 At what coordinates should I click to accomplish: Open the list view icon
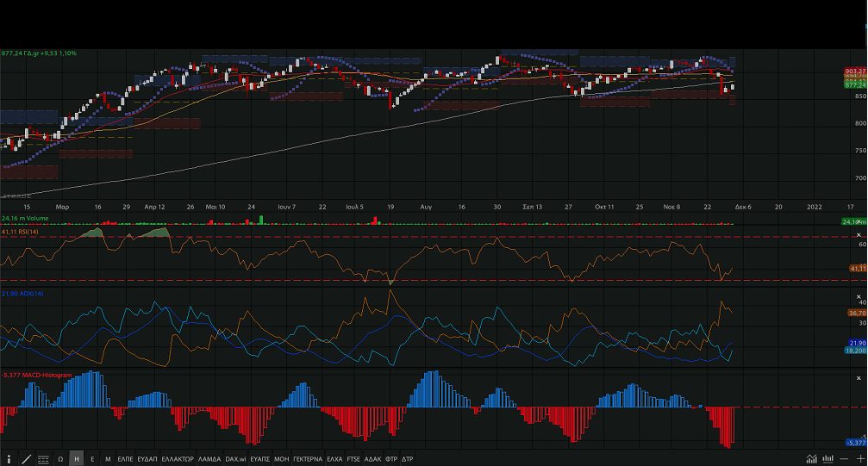(43, 459)
